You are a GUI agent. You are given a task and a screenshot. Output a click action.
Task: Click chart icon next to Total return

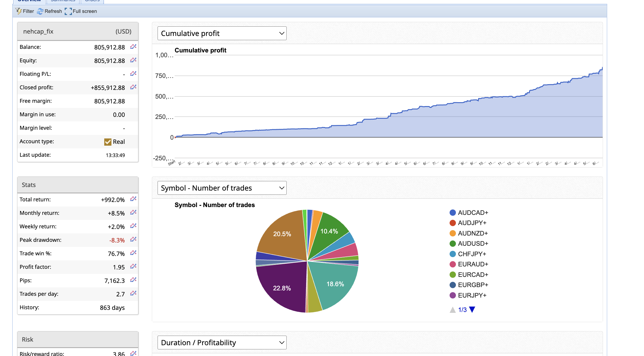tap(133, 199)
